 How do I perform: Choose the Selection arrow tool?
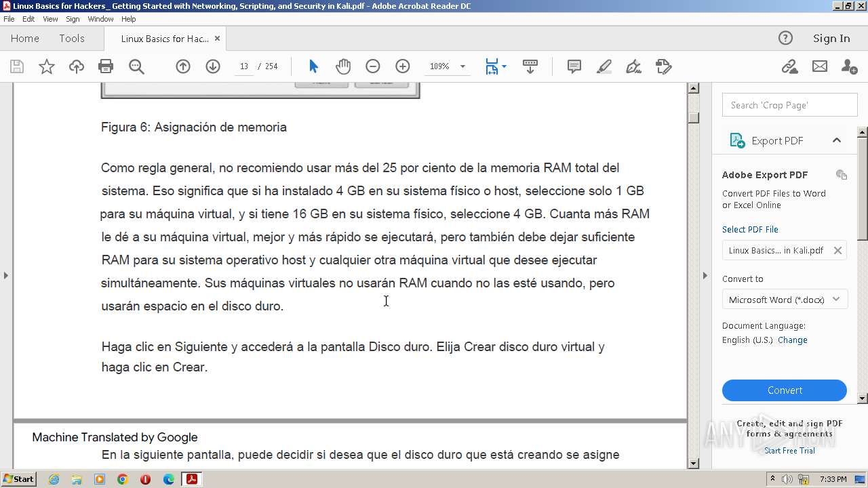(x=313, y=66)
